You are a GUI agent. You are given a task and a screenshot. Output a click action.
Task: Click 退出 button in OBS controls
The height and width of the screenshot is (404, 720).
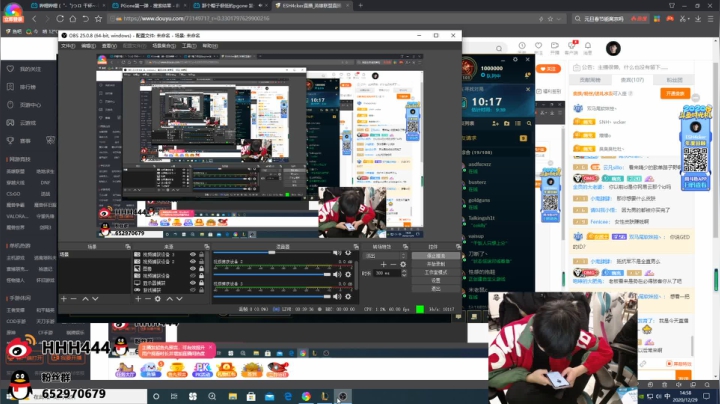(x=436, y=289)
